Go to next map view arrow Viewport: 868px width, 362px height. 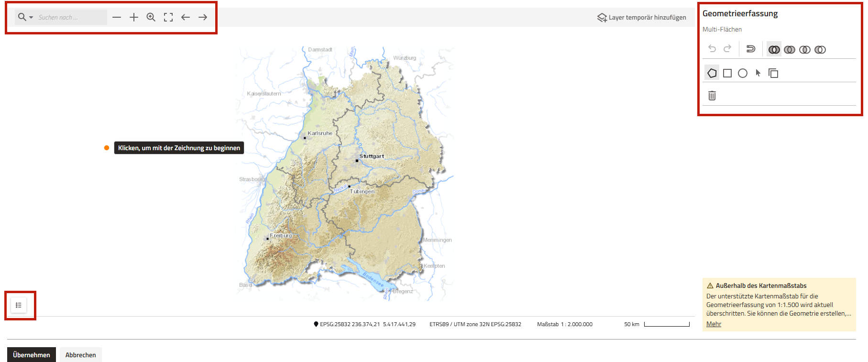click(203, 17)
